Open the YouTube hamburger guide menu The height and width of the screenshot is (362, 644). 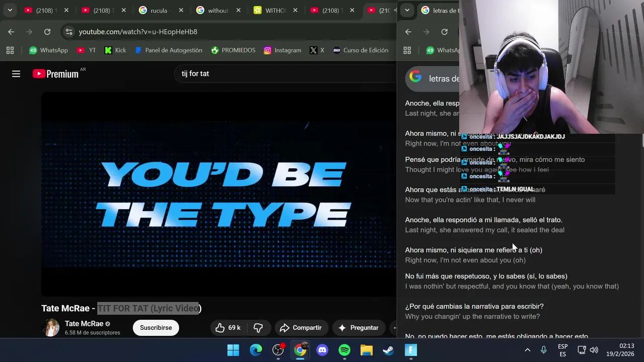pyautogui.click(x=16, y=74)
